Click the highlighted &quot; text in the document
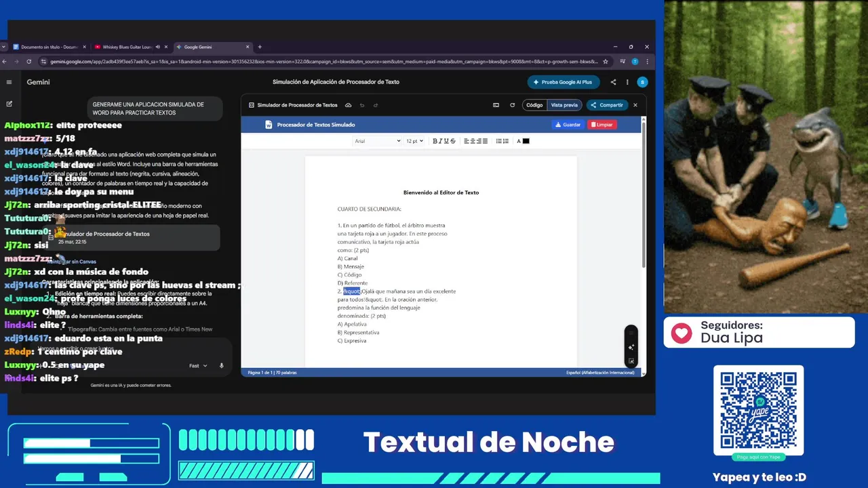Viewport: 868px width, 488px height. coord(352,291)
